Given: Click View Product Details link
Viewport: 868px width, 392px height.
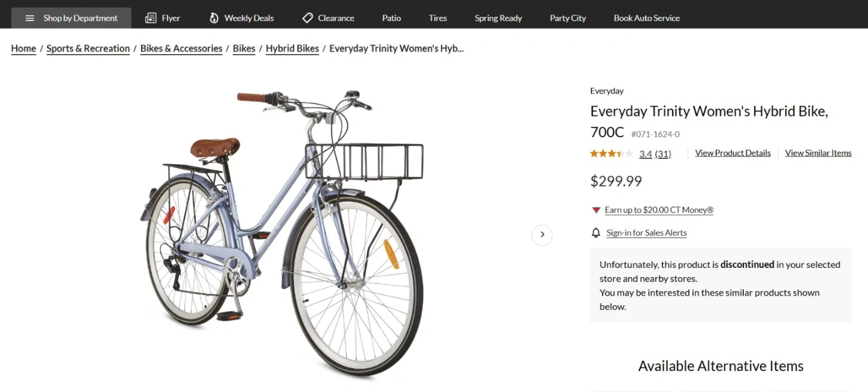Looking at the screenshot, I should (x=732, y=153).
